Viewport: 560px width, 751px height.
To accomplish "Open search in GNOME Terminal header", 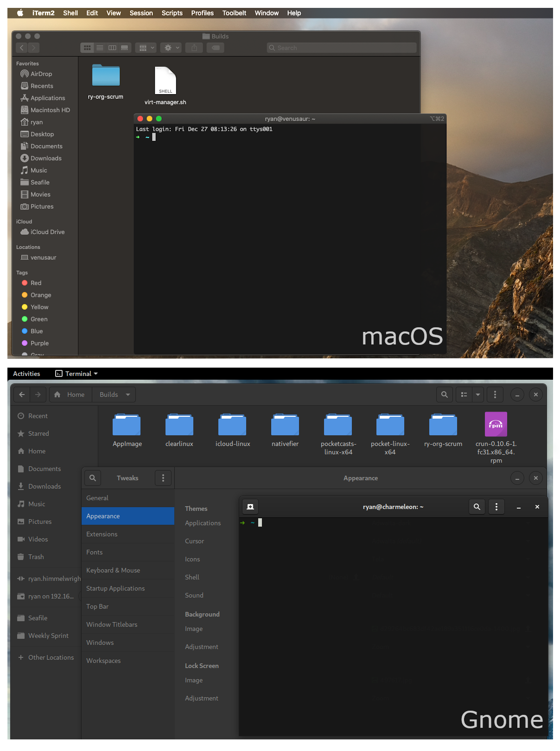I will [x=477, y=507].
